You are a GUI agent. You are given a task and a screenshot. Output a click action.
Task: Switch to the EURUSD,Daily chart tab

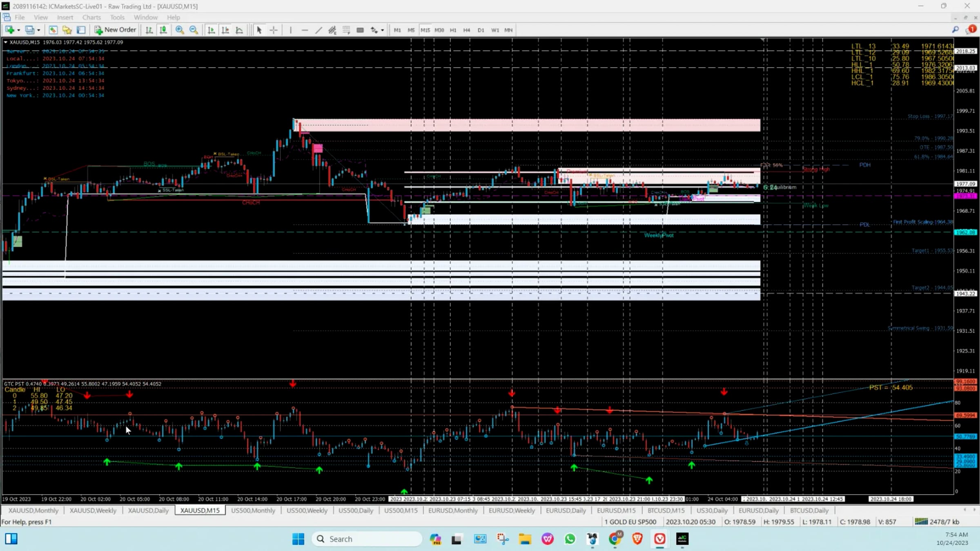(x=566, y=510)
